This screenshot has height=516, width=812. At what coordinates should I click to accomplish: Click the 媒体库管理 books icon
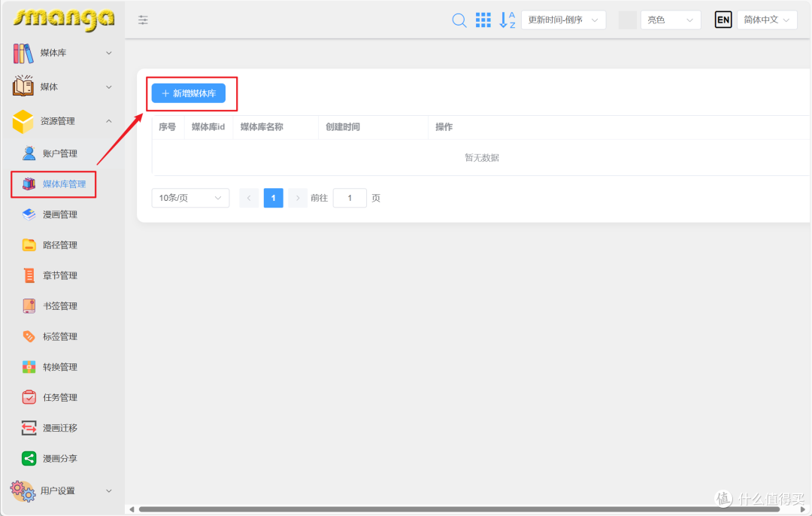pos(29,184)
